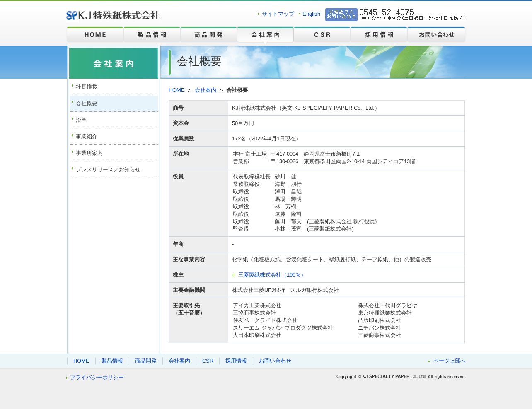The image size is (532, 409).
Task: Click the customer アイカ工業株式会社
Action: [257, 306]
